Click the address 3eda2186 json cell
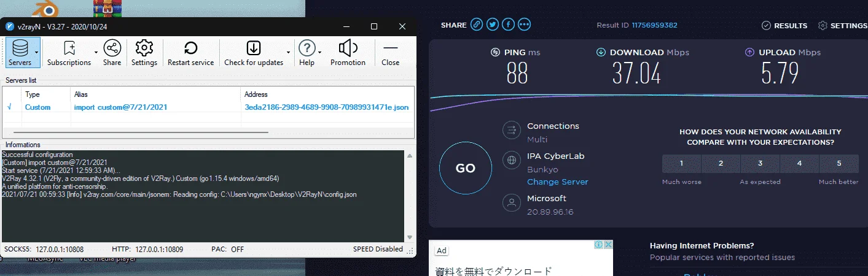Screen dimensions: 868x276 coord(326,107)
